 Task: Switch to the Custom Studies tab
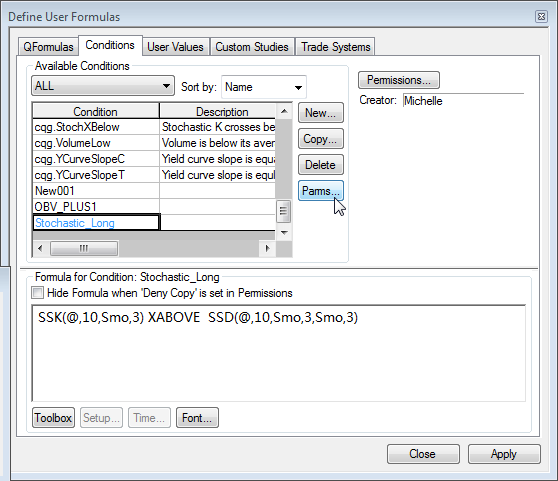[252, 47]
